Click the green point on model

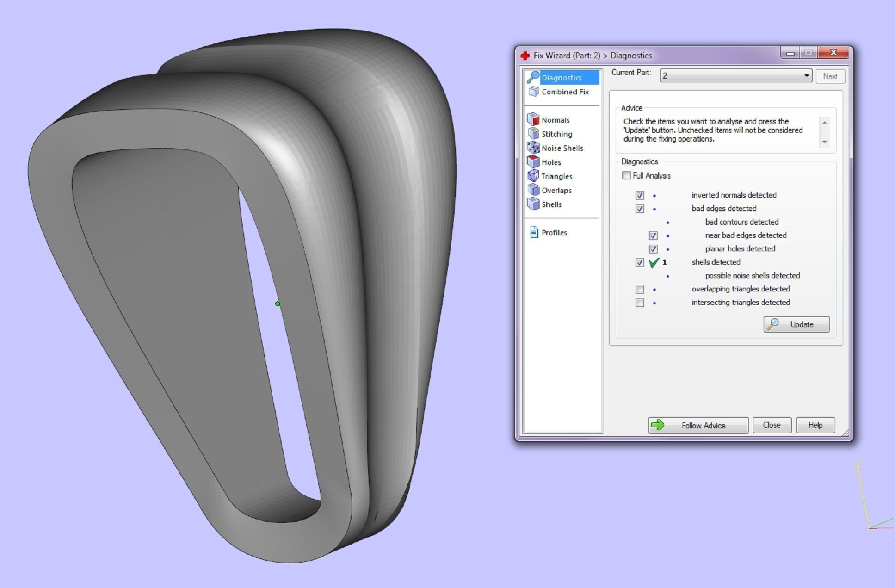278,303
